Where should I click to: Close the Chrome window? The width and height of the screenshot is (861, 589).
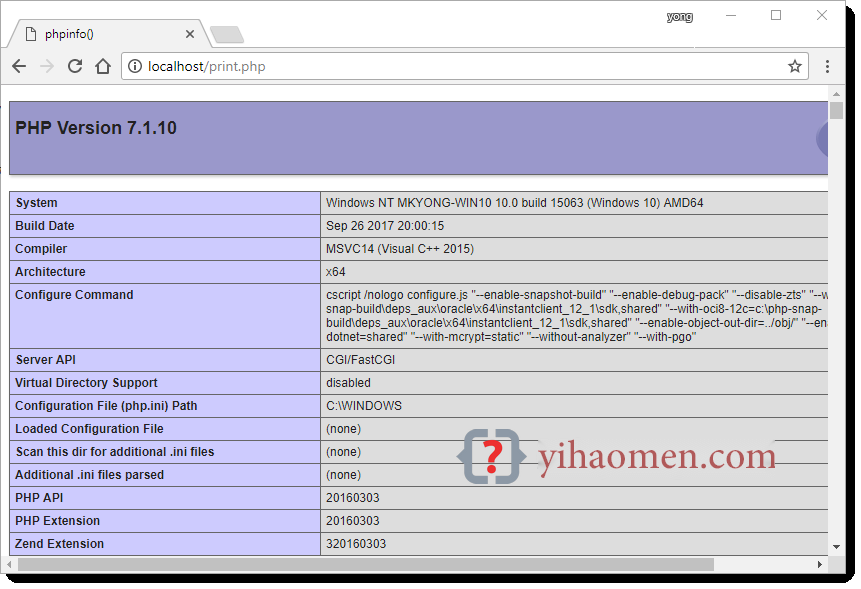821,15
